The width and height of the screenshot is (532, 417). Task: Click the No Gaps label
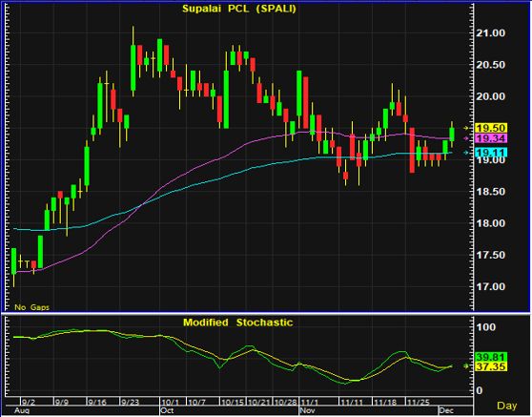coord(31,307)
